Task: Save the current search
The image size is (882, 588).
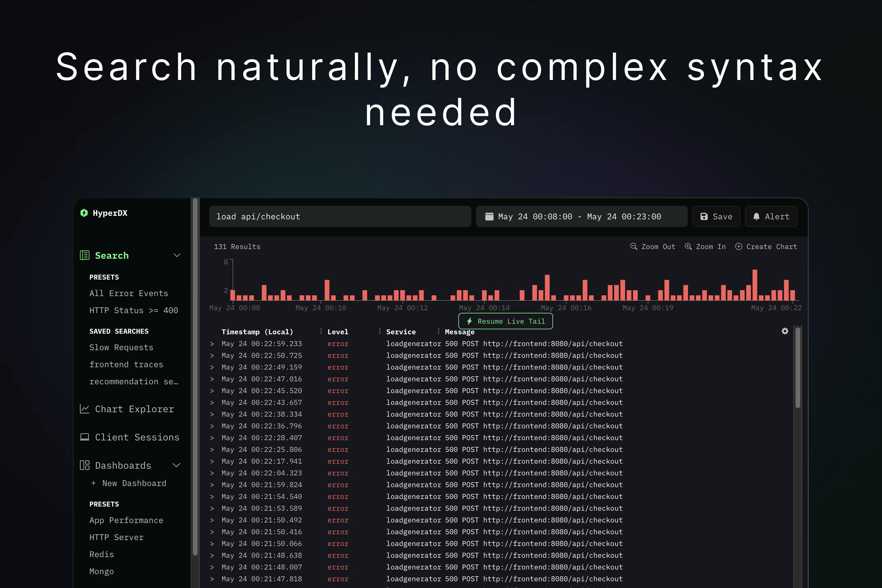Action: coord(716,216)
